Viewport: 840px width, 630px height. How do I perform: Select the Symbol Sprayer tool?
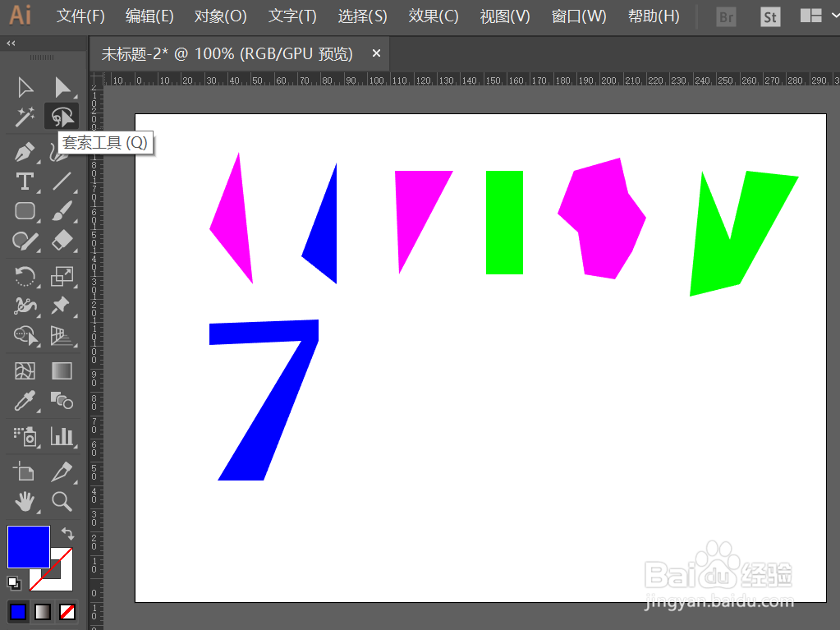[x=25, y=437]
